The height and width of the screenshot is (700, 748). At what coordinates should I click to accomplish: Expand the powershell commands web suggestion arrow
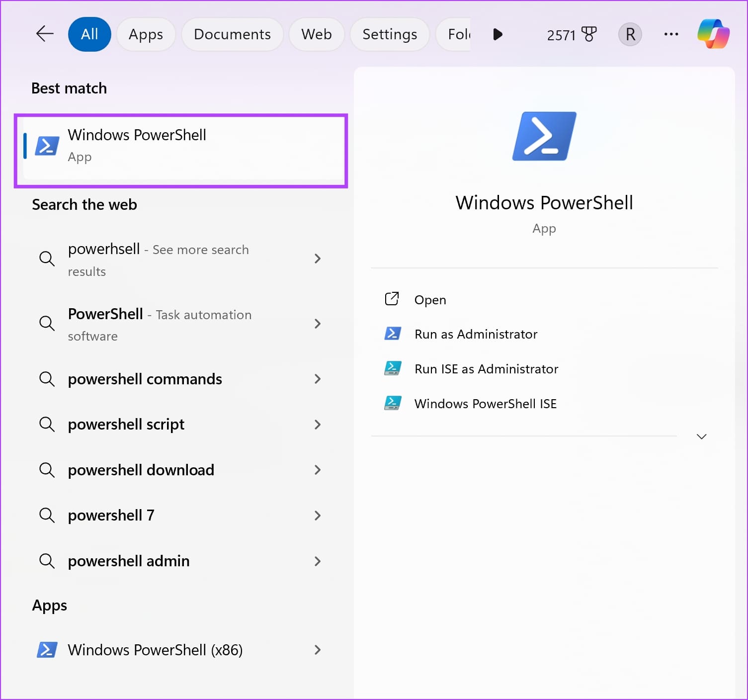tap(318, 379)
